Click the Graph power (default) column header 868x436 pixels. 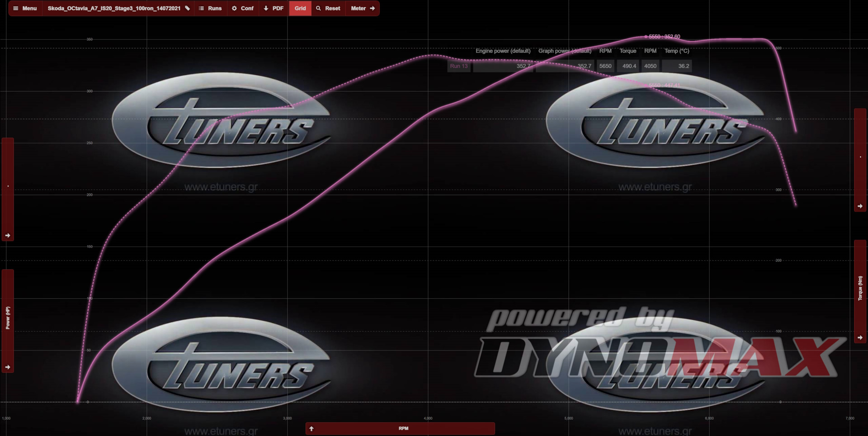tap(565, 51)
